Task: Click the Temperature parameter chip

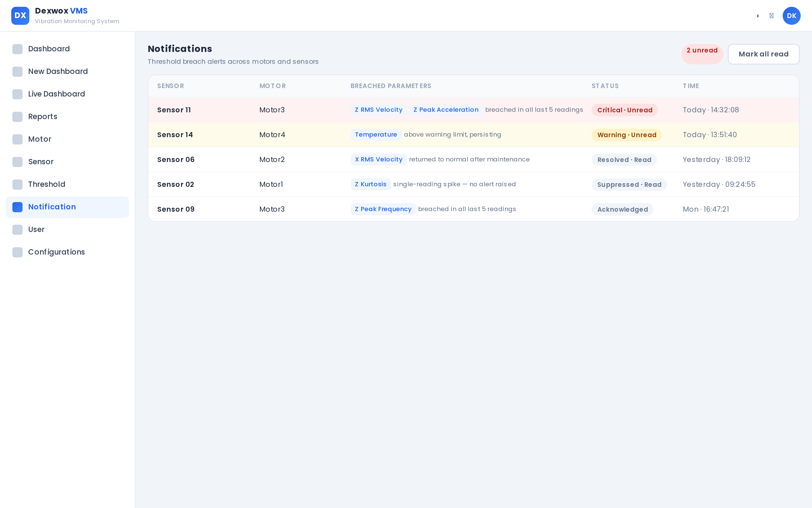Action: tap(376, 135)
